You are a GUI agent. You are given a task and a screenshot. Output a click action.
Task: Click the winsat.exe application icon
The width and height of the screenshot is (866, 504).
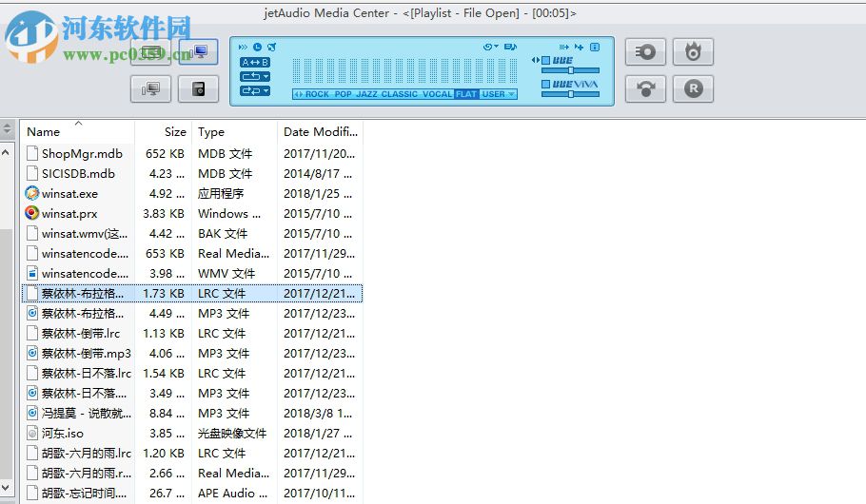tap(32, 193)
